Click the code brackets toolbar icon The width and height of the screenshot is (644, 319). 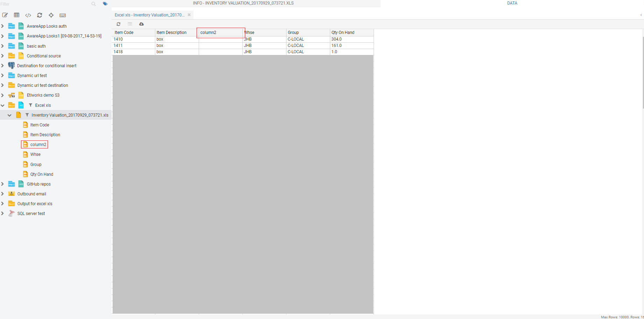click(x=28, y=15)
